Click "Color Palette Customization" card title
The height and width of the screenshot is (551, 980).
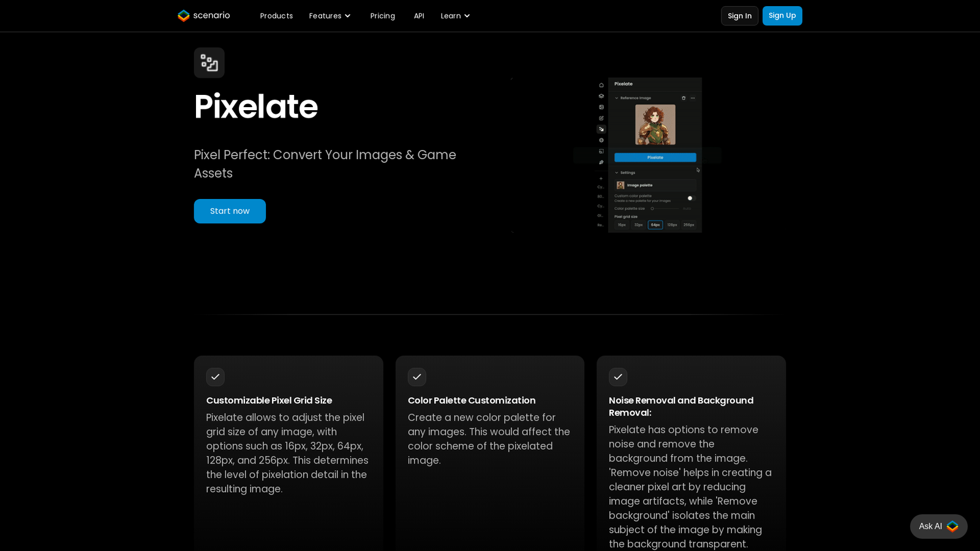(472, 400)
